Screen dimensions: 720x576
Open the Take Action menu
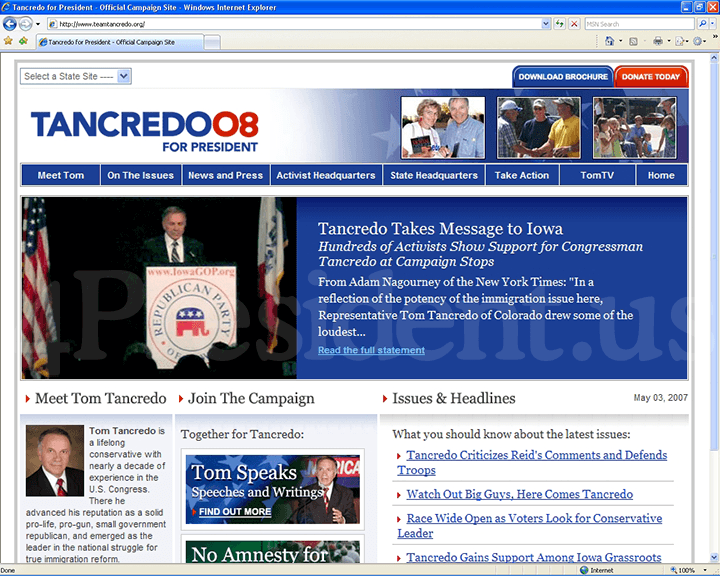[x=522, y=175]
